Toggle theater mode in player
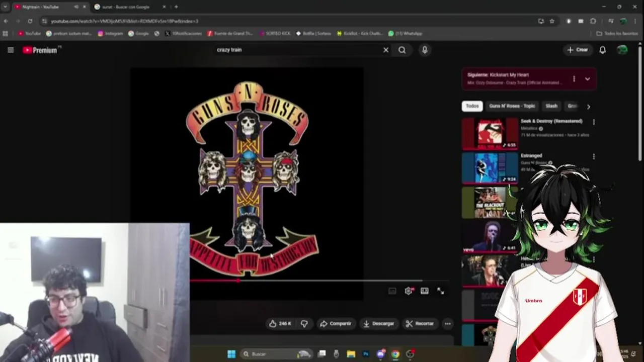This screenshot has height=362, width=644. point(425,291)
